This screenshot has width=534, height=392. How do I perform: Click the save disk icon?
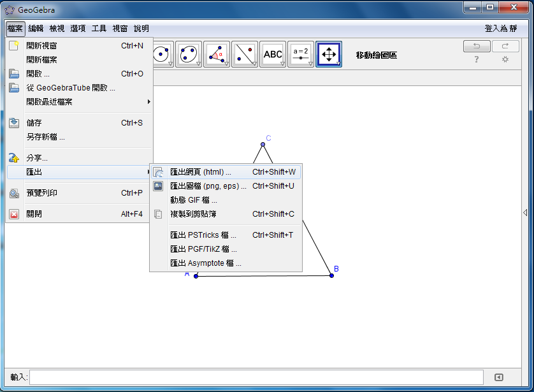(14, 123)
